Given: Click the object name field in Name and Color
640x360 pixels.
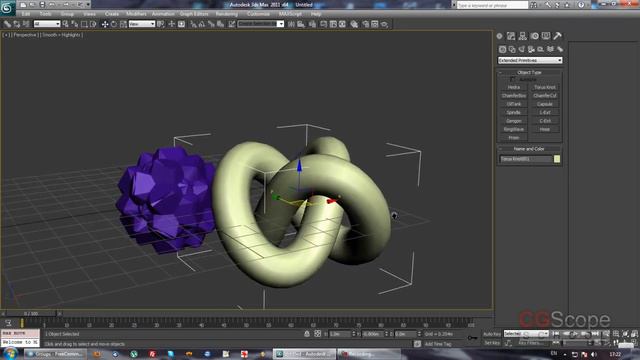Looking at the screenshot, I should 526,159.
